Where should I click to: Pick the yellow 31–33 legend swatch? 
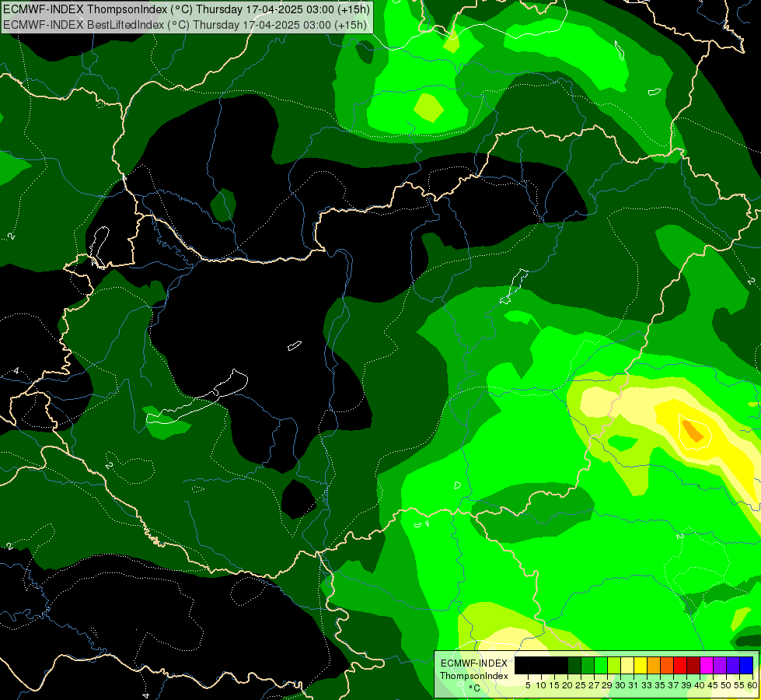tap(641, 666)
